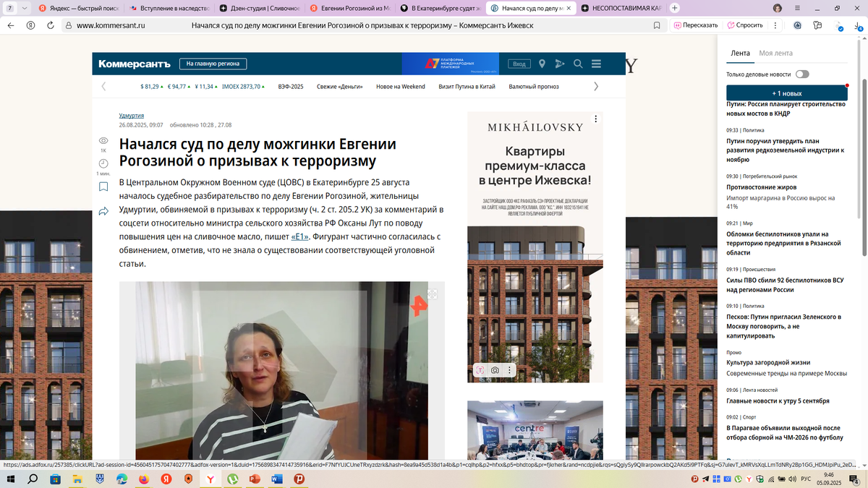Screen dimensions: 868x488
Task: Expand the court photo with the fullscreen icon
Action: (x=432, y=294)
